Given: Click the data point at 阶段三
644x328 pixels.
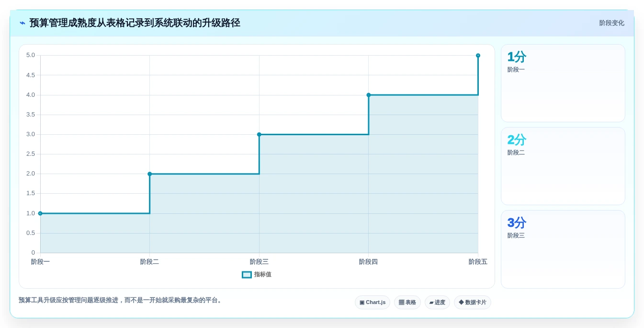Looking at the screenshot, I should click(259, 135).
